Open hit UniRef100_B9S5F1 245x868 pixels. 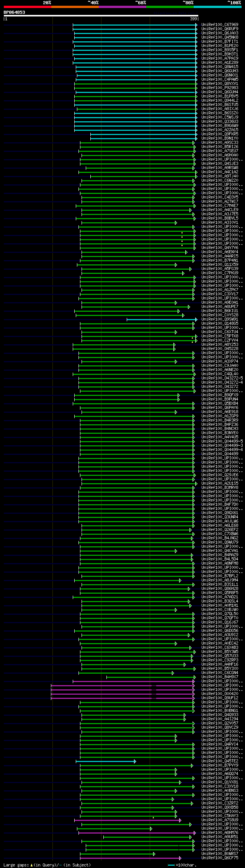[x=220, y=50]
